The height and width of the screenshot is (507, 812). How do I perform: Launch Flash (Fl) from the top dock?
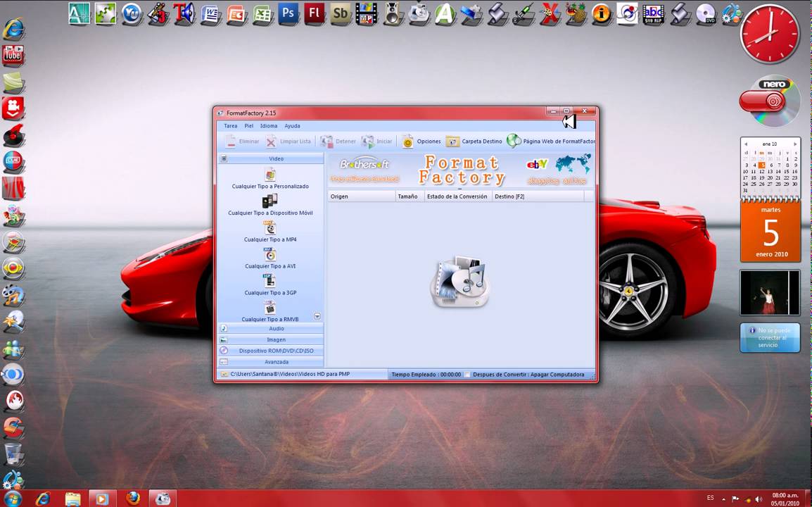315,14
